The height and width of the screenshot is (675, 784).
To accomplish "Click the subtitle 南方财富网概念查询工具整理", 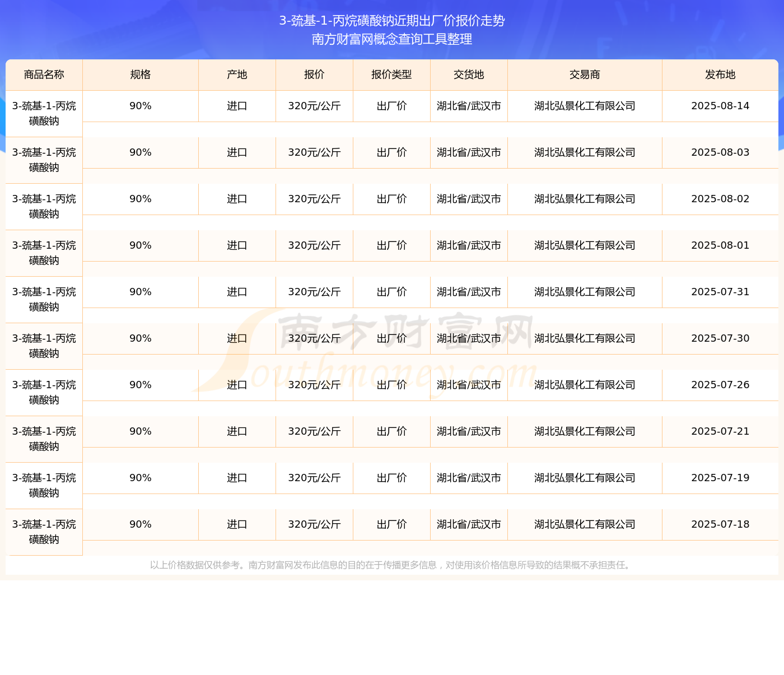I will pyautogui.click(x=392, y=39).
